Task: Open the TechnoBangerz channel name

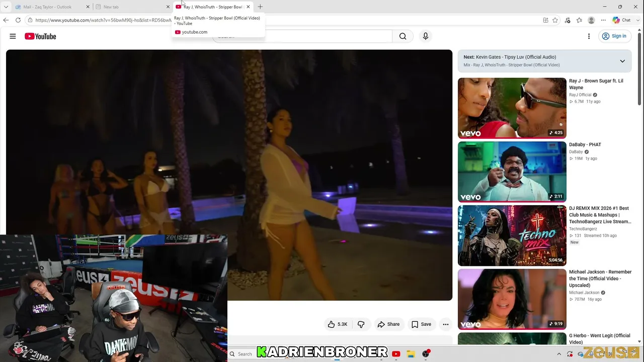Action: click(x=583, y=229)
